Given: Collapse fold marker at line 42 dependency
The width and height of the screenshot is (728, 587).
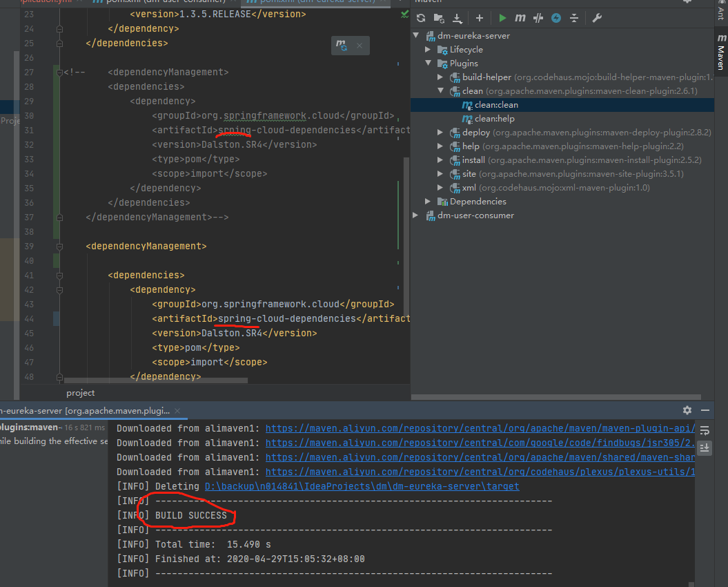Looking at the screenshot, I should click(59, 290).
